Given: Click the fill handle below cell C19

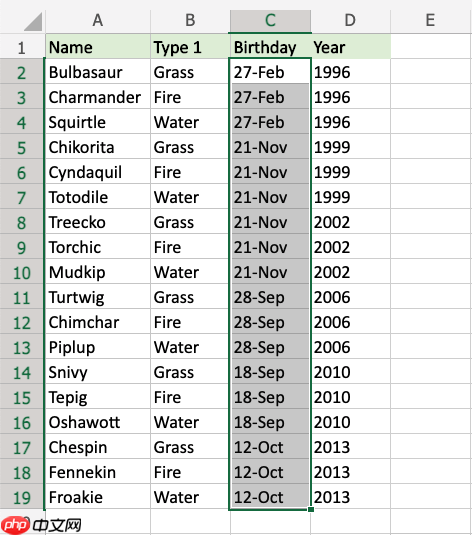Looking at the screenshot, I should (311, 509).
